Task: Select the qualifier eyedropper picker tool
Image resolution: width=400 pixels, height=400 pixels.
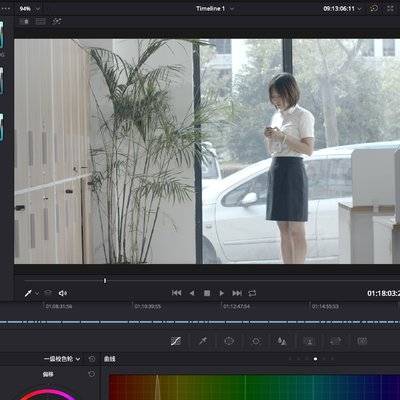Action: pos(28,293)
